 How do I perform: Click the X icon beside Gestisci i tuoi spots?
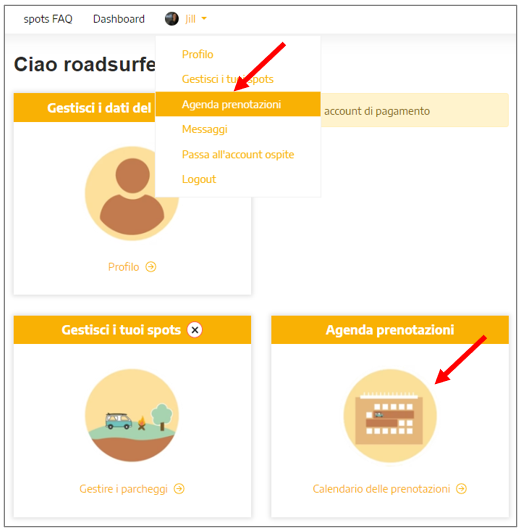(x=195, y=330)
